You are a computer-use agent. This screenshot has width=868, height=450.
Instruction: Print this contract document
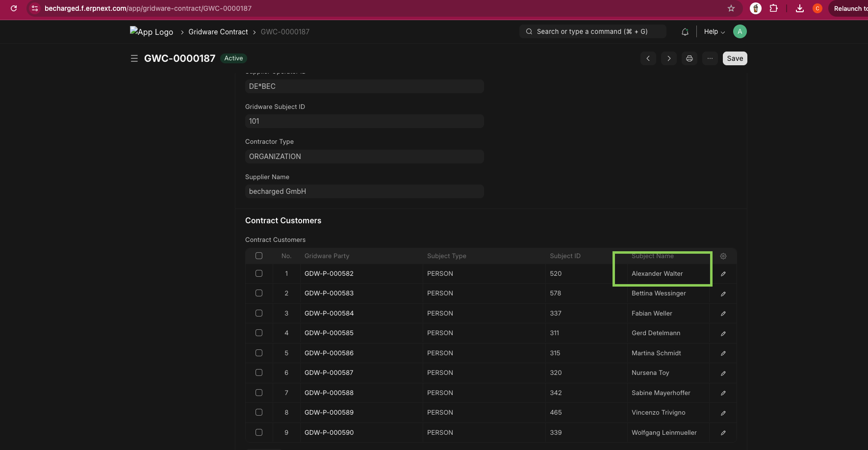689,58
